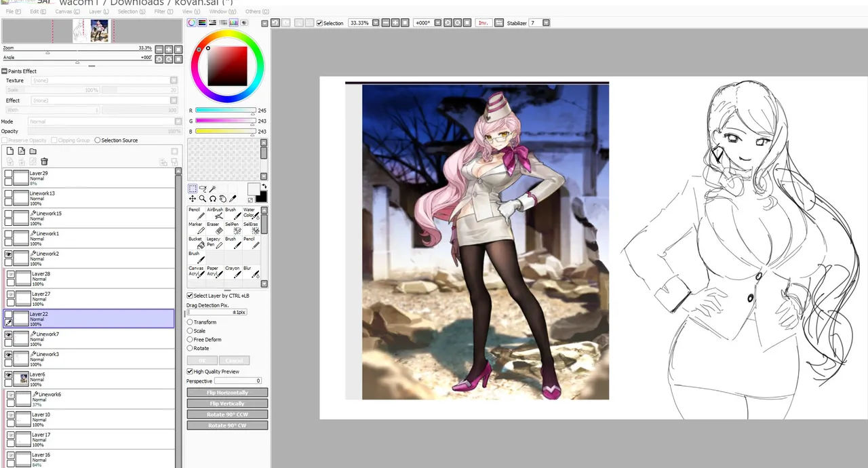Pick the Eyedropper color picker tool
Viewport: 868px width, 468px height.
point(233,199)
